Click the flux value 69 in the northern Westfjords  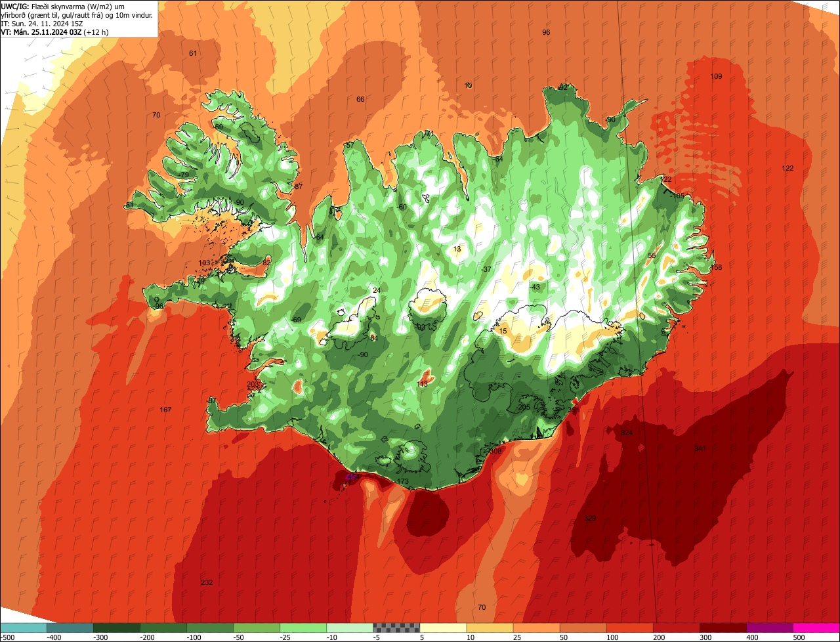click(x=219, y=127)
